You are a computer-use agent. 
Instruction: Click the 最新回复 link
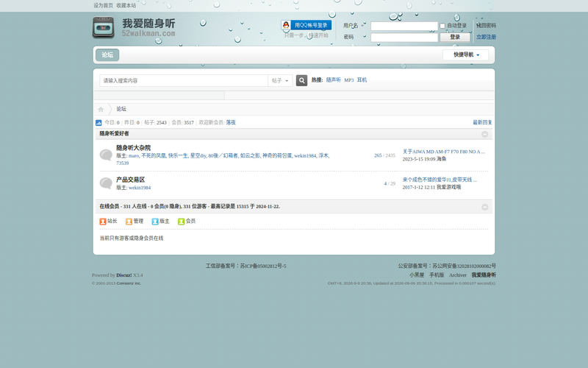[482, 122]
